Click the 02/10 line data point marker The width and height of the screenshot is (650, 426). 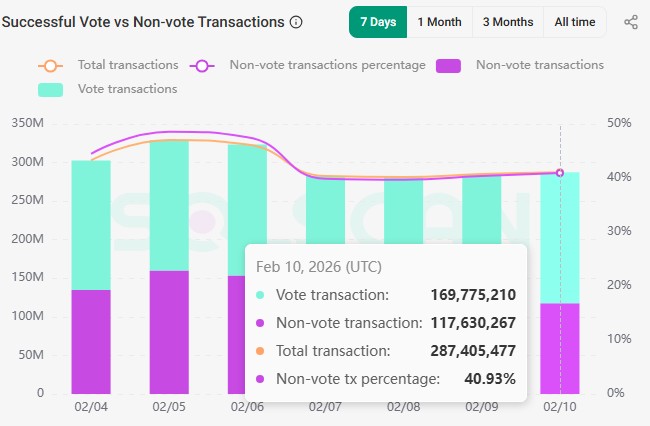coord(560,173)
